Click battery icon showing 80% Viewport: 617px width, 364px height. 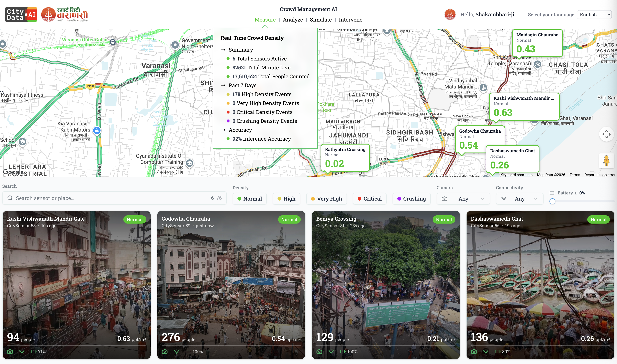pyautogui.click(x=498, y=352)
